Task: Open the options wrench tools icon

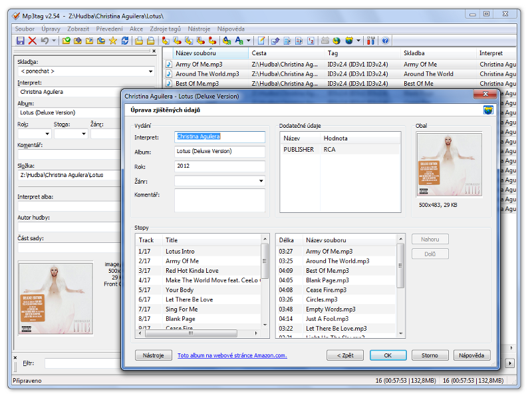Action: coord(372,41)
